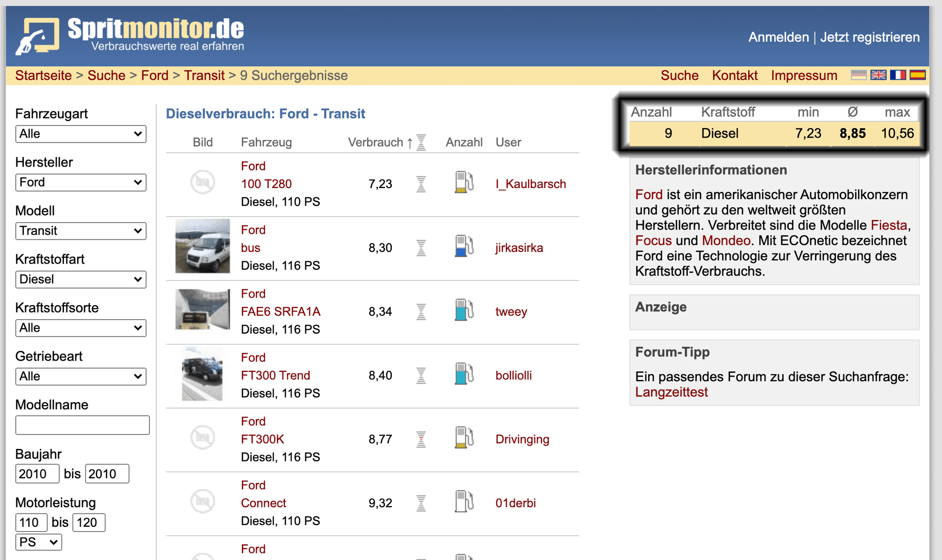
Task: Switch language with the German flag
Action: tap(858, 75)
